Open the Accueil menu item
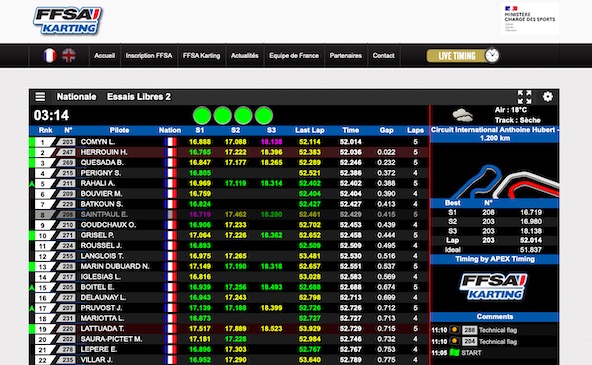 pyautogui.click(x=104, y=55)
